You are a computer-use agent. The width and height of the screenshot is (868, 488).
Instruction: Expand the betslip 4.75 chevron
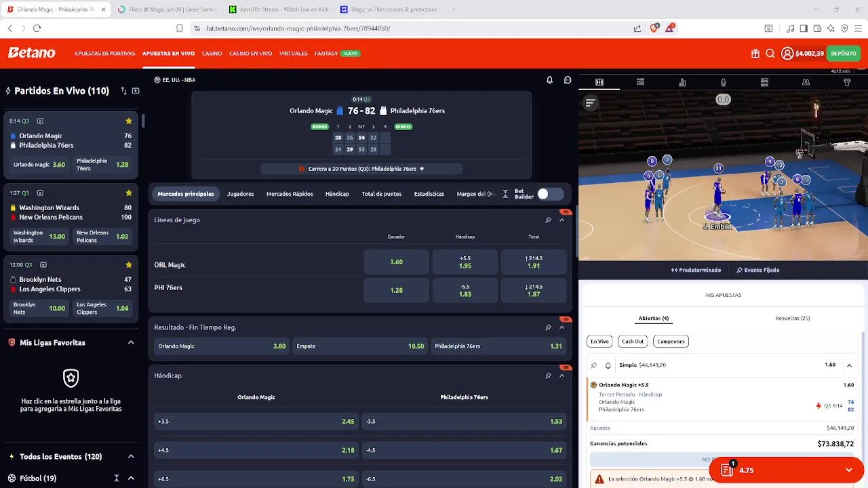click(x=849, y=470)
